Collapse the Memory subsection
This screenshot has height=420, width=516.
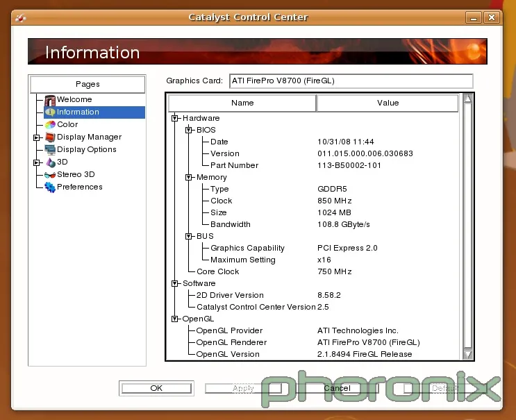189,177
